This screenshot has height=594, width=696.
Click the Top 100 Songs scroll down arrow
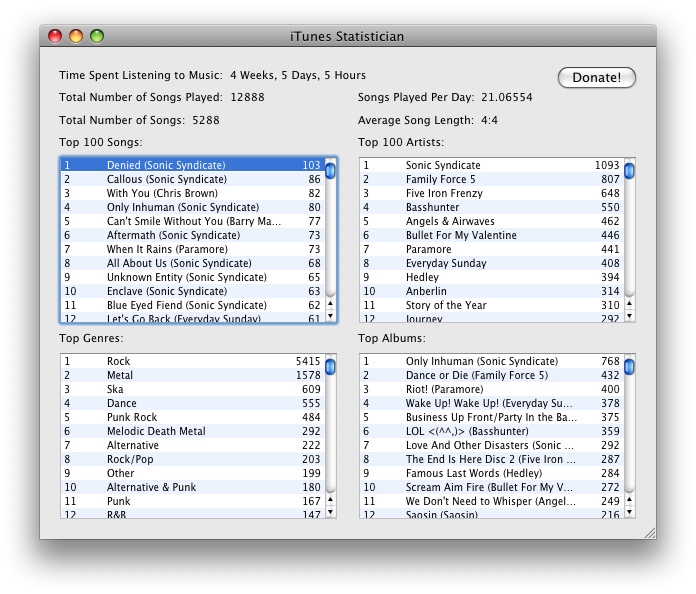point(330,316)
